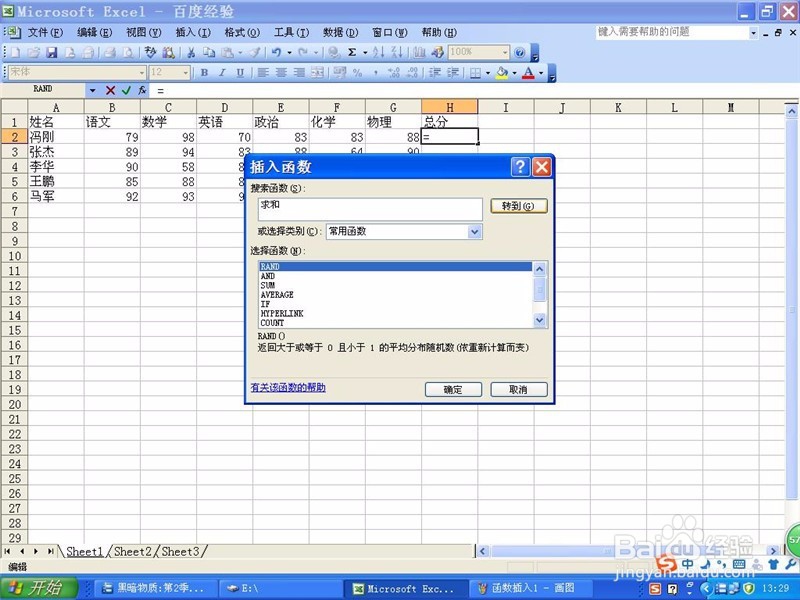Open the 文件(F) menu
This screenshot has width=800, height=600.
tap(45, 33)
